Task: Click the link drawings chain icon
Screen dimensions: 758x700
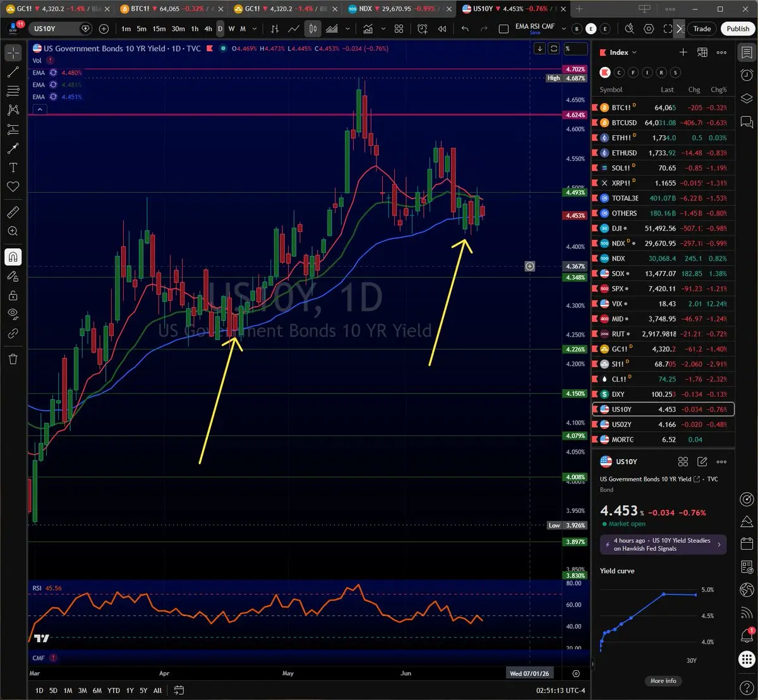Action: coord(13,333)
